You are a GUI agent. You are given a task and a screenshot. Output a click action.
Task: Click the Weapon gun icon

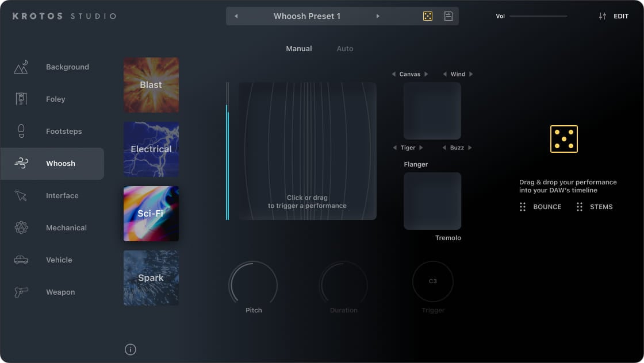pyautogui.click(x=21, y=292)
